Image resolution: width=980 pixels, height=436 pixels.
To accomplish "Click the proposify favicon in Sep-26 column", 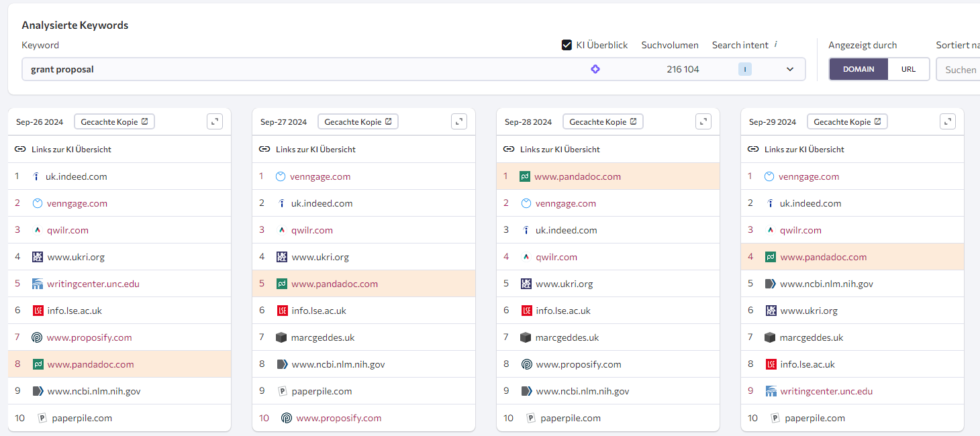I will 37,337.
